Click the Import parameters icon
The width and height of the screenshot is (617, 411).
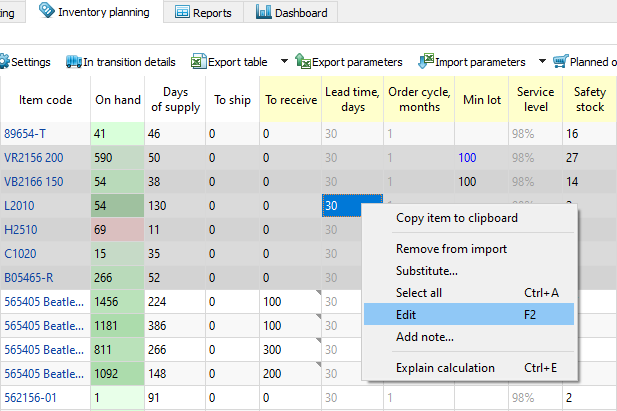pos(425,62)
